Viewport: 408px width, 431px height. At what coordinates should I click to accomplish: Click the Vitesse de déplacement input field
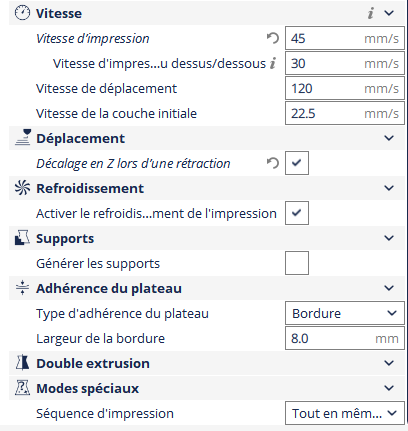(x=345, y=88)
